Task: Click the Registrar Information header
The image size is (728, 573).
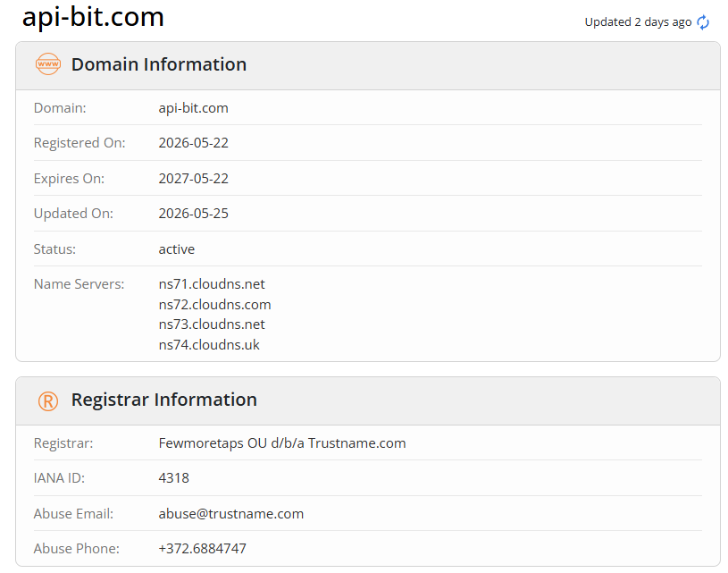Action: [163, 400]
